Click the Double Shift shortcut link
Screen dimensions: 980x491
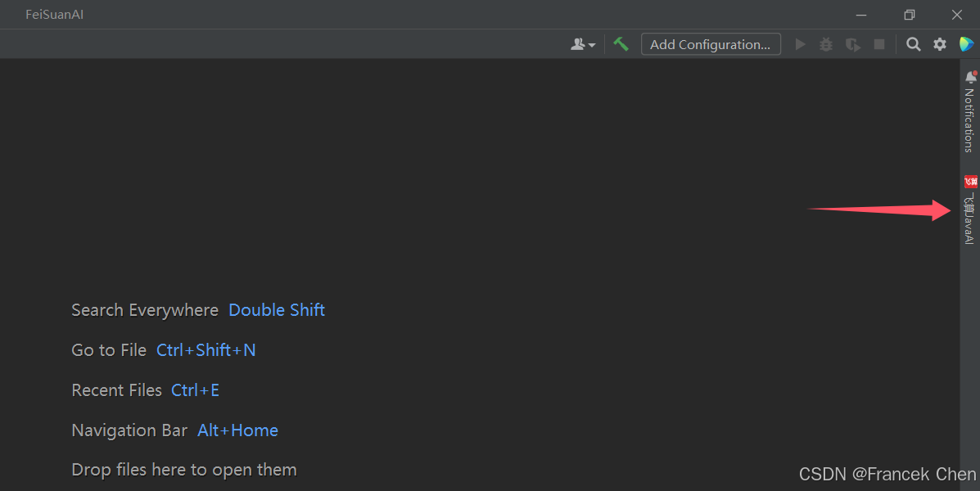(x=277, y=310)
